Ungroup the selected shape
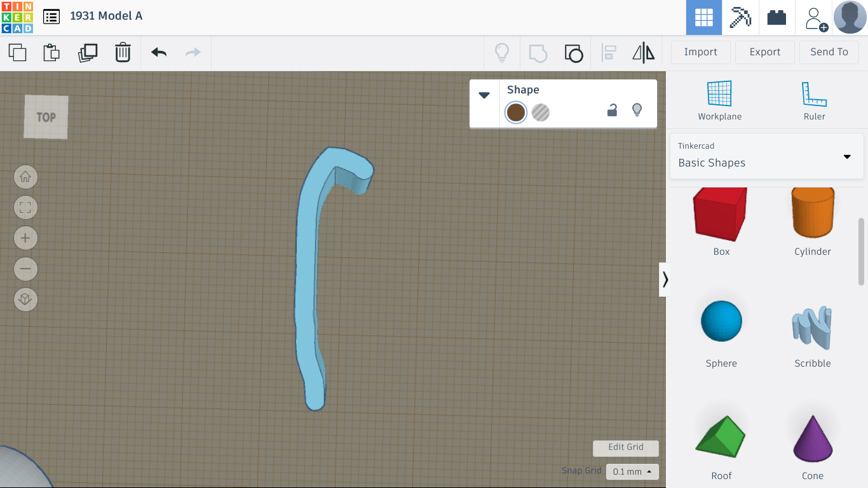The height and width of the screenshot is (488, 868). (574, 53)
